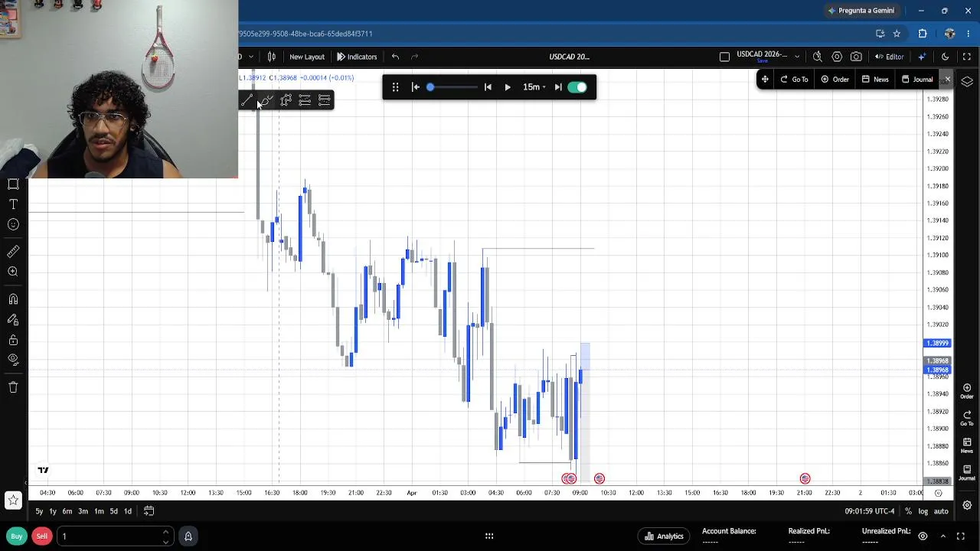This screenshot has width=980, height=551.
Task: Redo the last chart action
Action: 414,57
